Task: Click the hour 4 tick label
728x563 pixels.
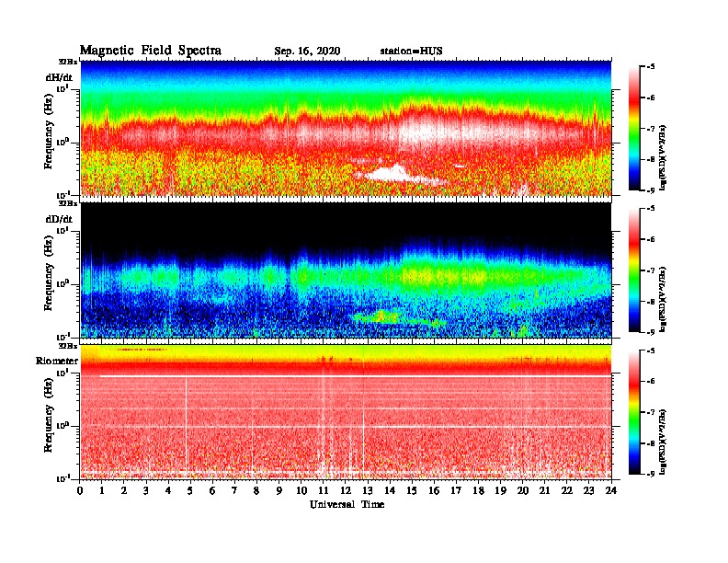Action: point(168,490)
